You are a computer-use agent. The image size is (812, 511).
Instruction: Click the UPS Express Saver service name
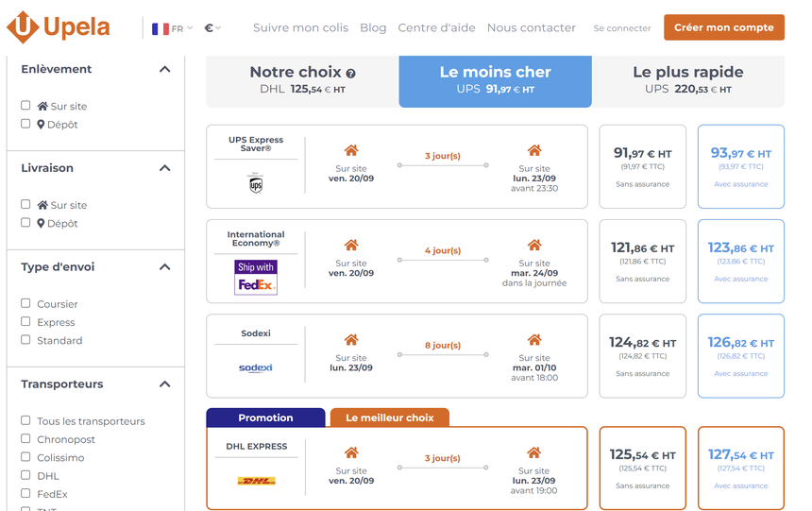click(x=256, y=145)
